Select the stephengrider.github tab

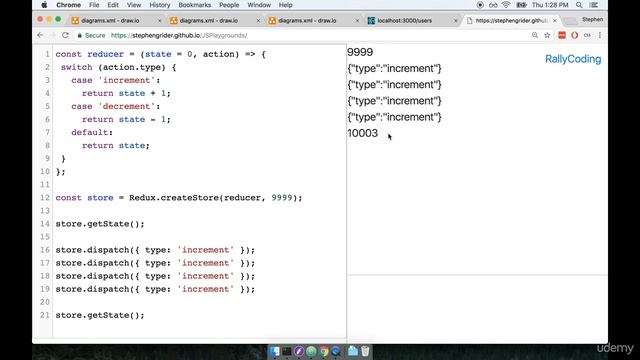[510, 20]
